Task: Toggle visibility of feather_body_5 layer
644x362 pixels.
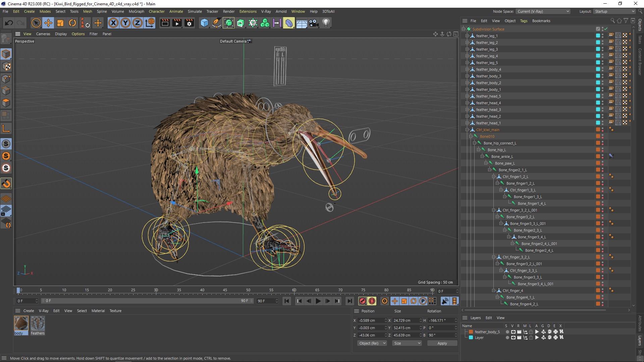Action: 513,331
